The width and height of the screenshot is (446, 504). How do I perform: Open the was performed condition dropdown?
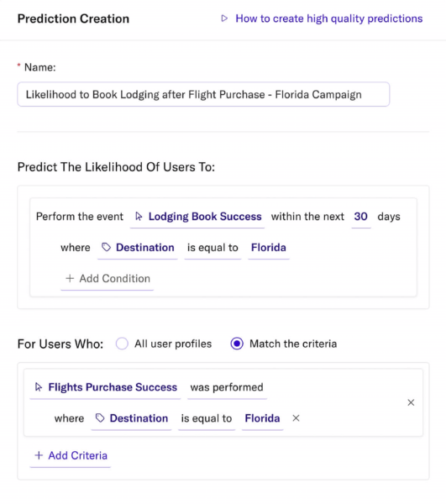[x=227, y=387]
